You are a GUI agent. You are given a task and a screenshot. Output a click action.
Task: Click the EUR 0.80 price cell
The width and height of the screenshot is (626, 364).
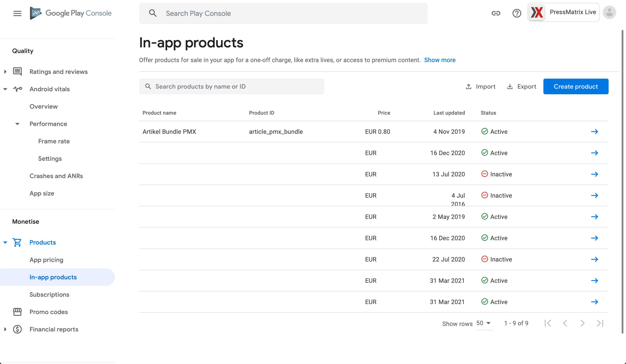coord(377,132)
